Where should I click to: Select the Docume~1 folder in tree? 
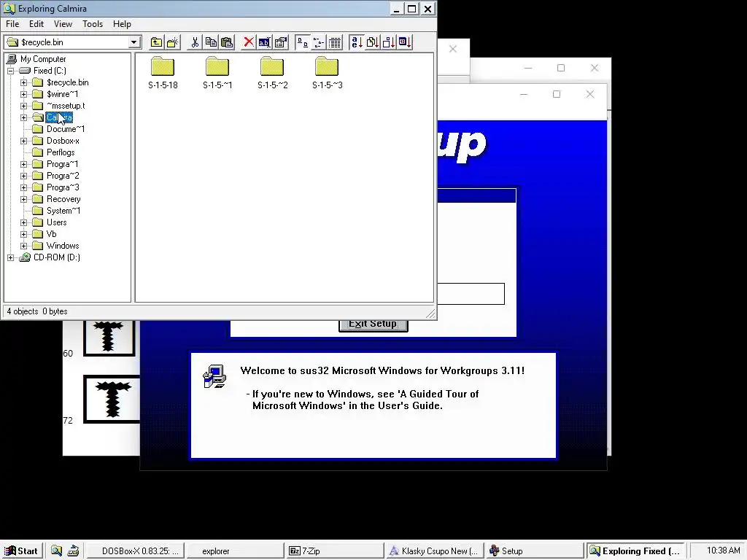65,129
